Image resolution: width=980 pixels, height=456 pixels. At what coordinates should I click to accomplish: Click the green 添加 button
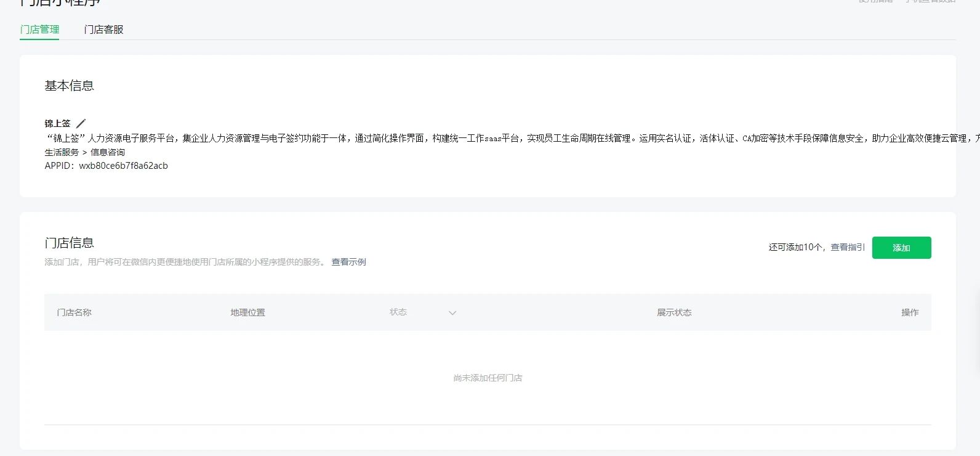901,248
